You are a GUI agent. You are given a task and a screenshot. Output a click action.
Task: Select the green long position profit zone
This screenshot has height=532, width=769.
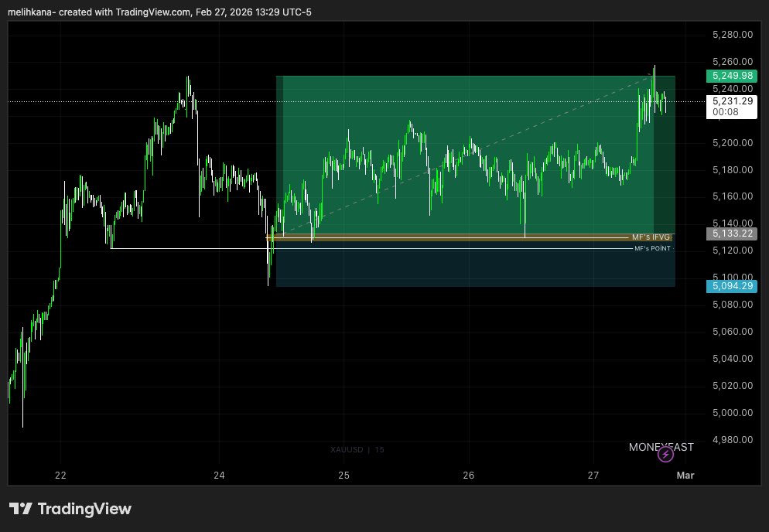point(476,155)
